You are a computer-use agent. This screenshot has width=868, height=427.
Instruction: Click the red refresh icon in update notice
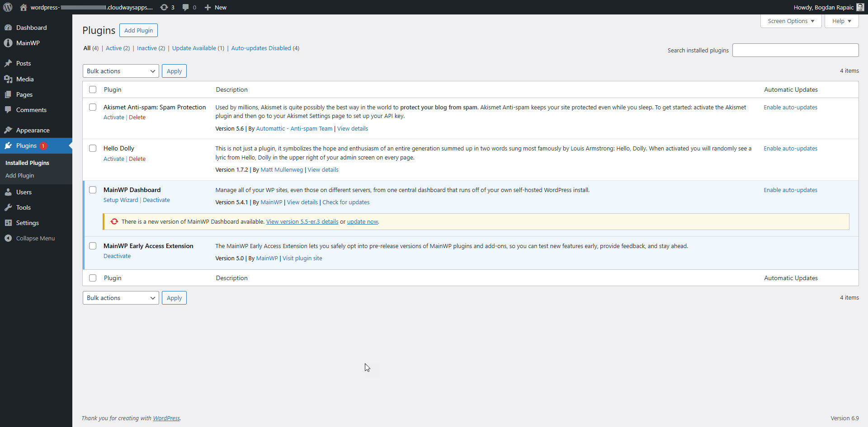click(114, 221)
